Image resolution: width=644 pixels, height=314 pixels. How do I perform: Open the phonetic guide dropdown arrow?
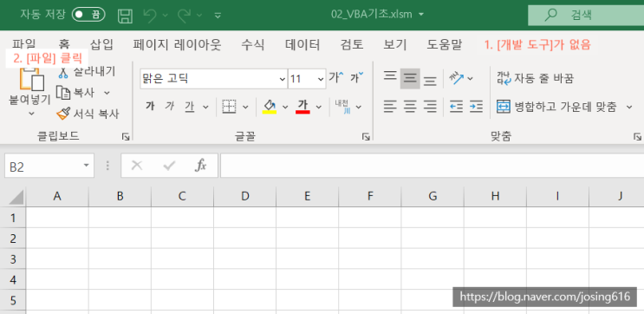[x=359, y=108]
